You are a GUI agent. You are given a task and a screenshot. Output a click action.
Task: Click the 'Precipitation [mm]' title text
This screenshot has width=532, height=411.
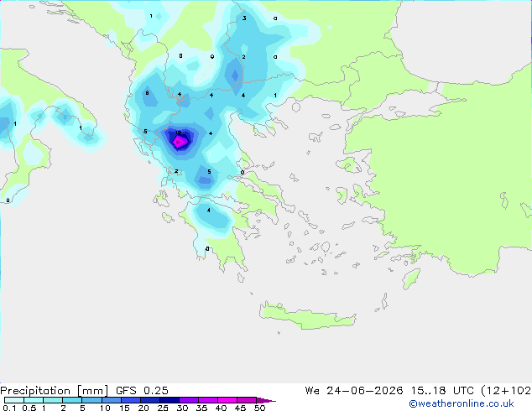[54, 391]
